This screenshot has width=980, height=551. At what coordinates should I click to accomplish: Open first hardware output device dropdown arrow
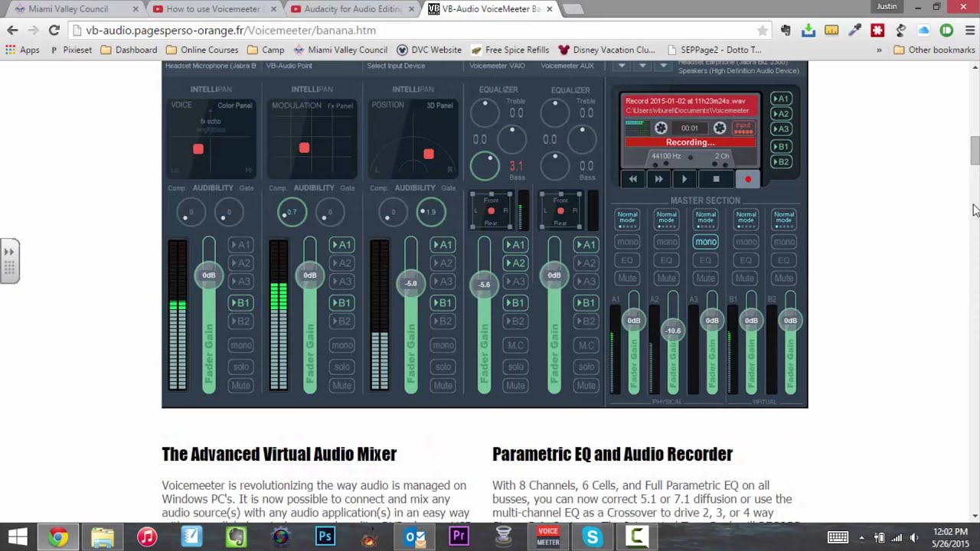[622, 66]
